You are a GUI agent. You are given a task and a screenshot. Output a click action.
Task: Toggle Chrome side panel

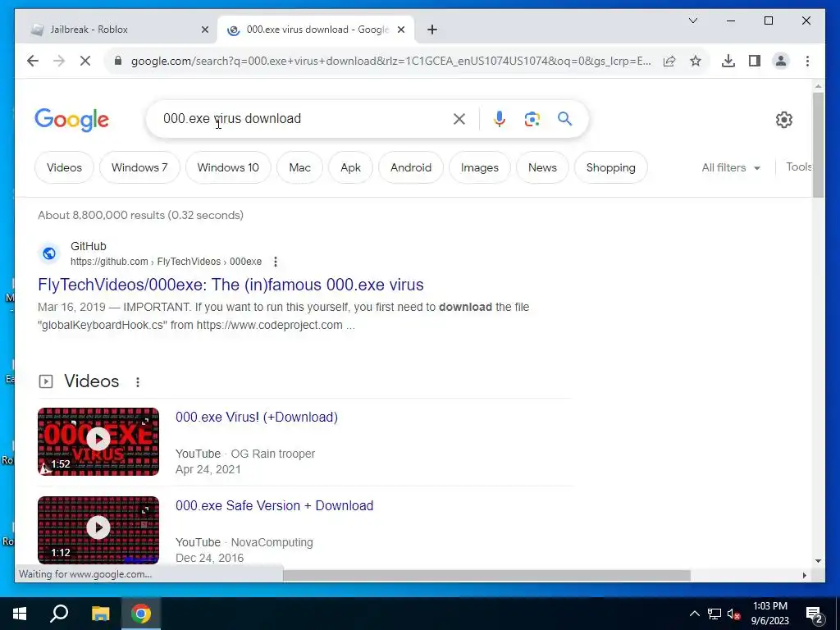point(755,61)
